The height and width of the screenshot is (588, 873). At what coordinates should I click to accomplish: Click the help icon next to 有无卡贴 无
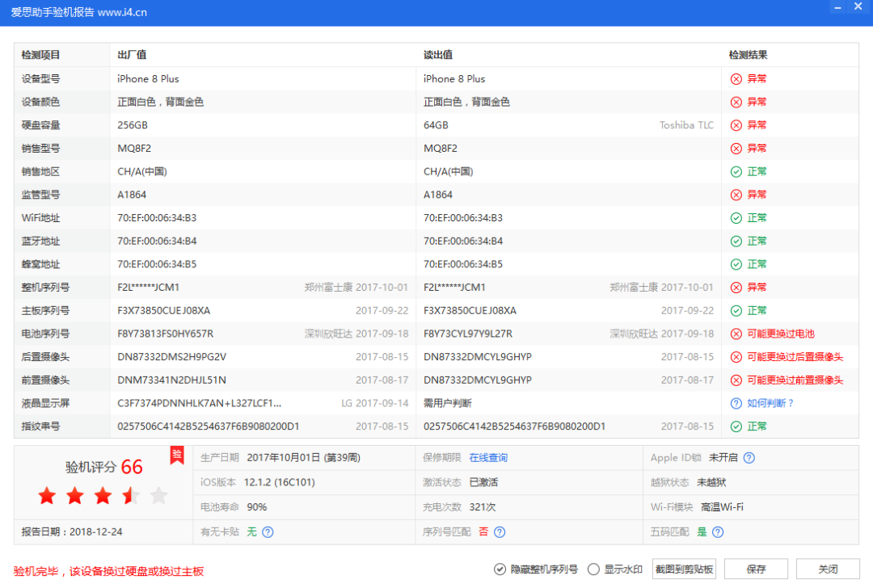(268, 532)
